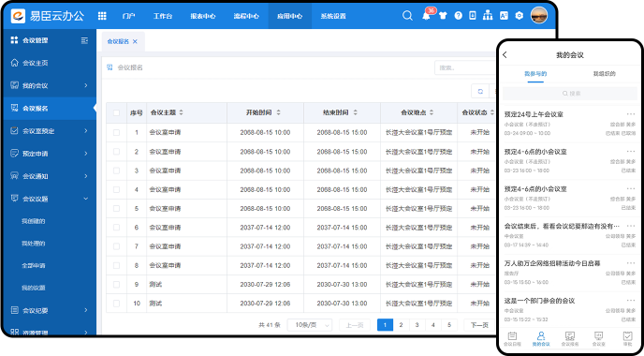Image resolution: width=644 pixels, height=356 pixels.
Task: Click the 下一页 next page button
Action: [x=479, y=325]
